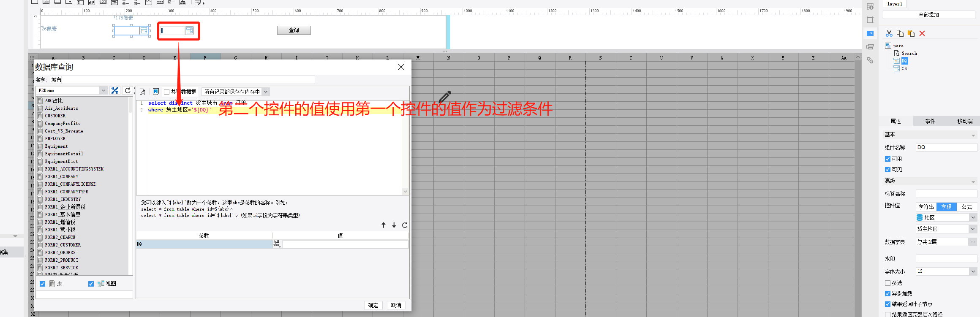Select the CUSTOMER table in list
980x317 pixels.
[55, 116]
